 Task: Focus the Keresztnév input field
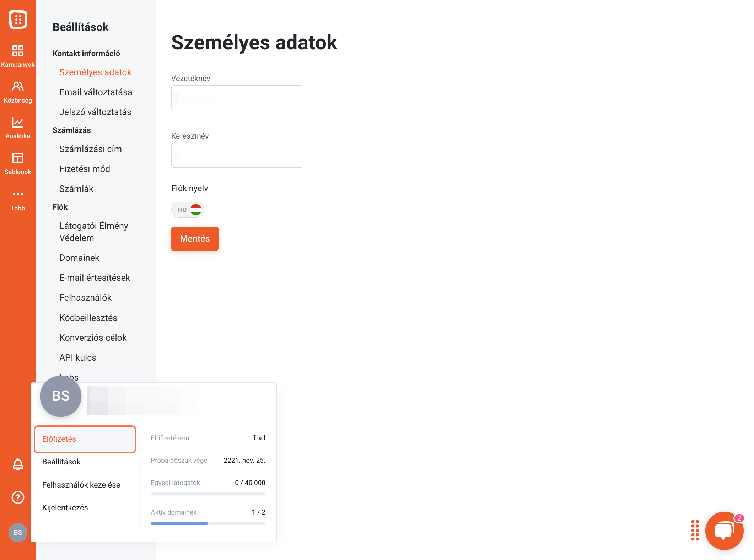pos(237,155)
